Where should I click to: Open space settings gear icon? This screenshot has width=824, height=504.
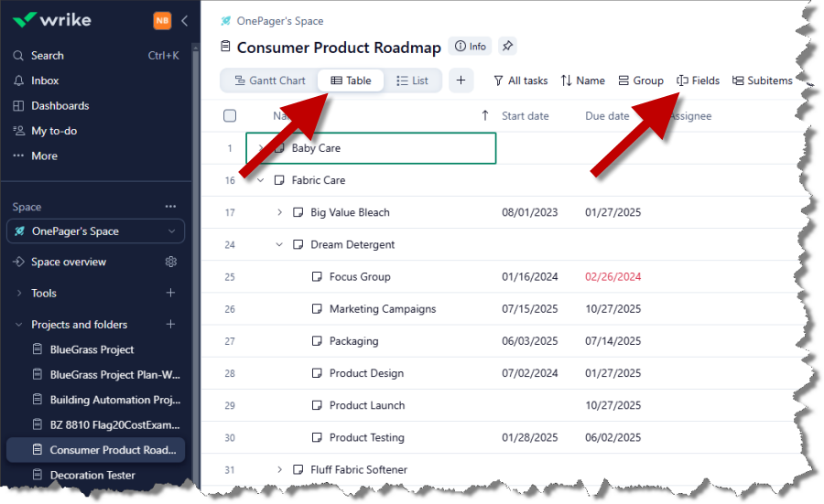pos(171,262)
